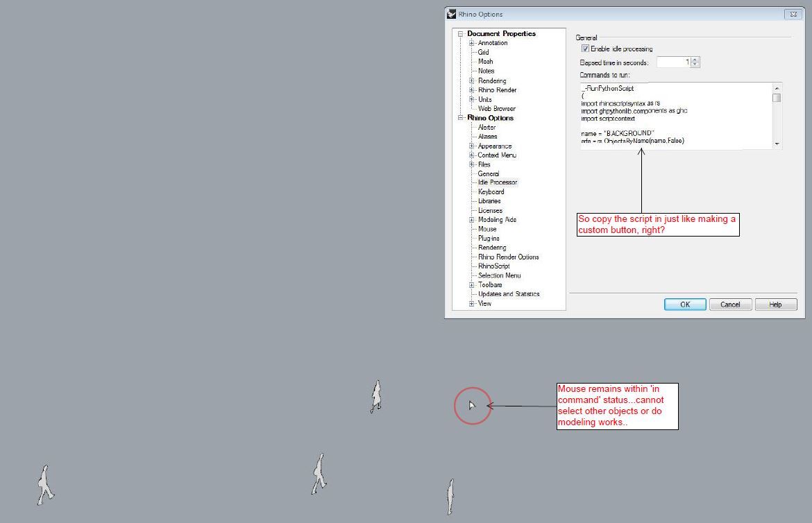
Task: Click the Help button
Action: coord(775,304)
